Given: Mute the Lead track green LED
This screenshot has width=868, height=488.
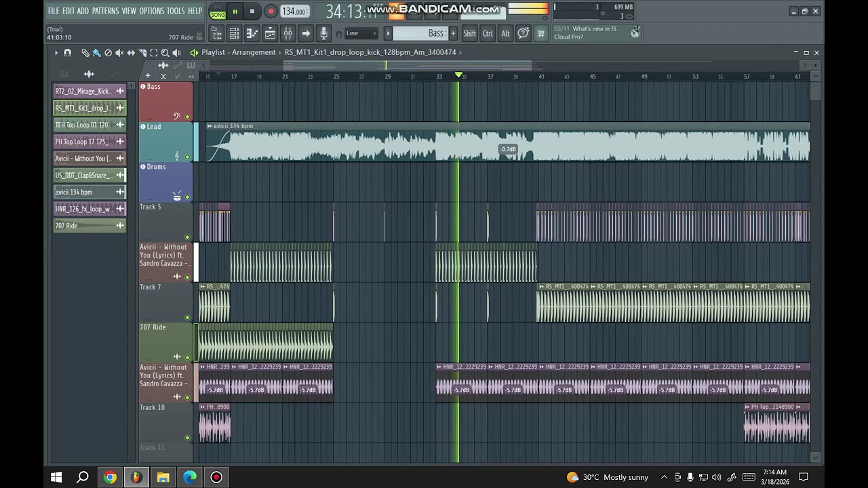Looking at the screenshot, I should click(188, 157).
